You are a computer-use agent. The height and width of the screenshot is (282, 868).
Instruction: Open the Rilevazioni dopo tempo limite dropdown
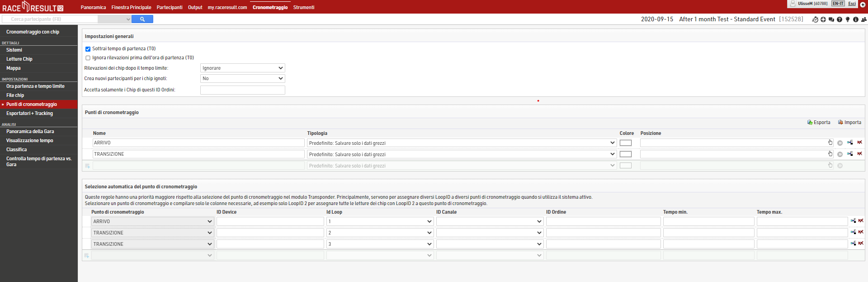click(x=242, y=68)
